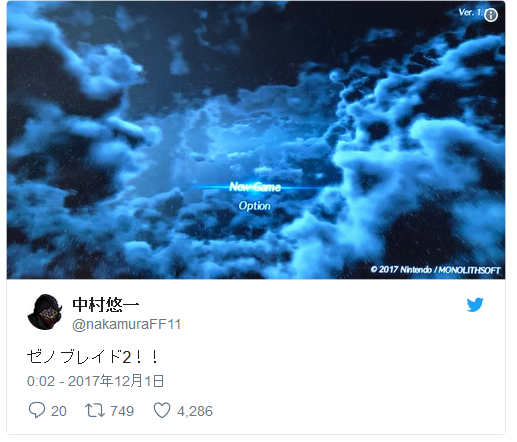Image resolution: width=517 pixels, height=442 pixels.
Task: Open the @nakamuraFF11 handle link
Action: (x=127, y=324)
